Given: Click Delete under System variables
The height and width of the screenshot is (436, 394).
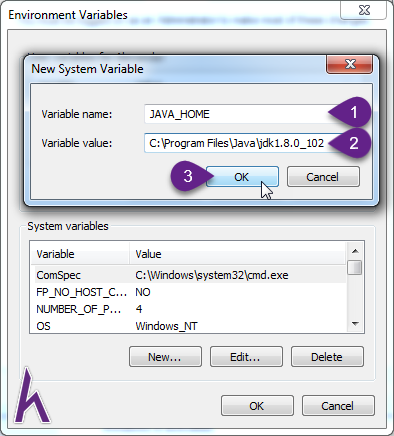Looking at the screenshot, I should [x=327, y=357].
